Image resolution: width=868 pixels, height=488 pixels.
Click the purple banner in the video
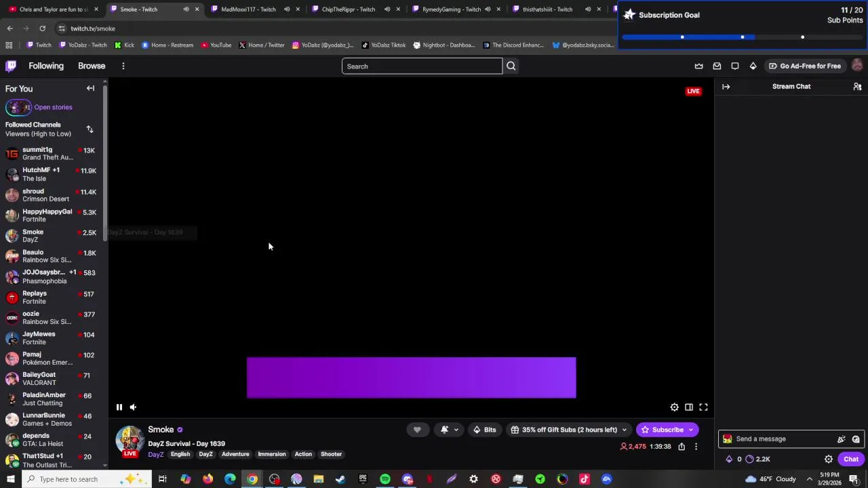[x=411, y=378]
